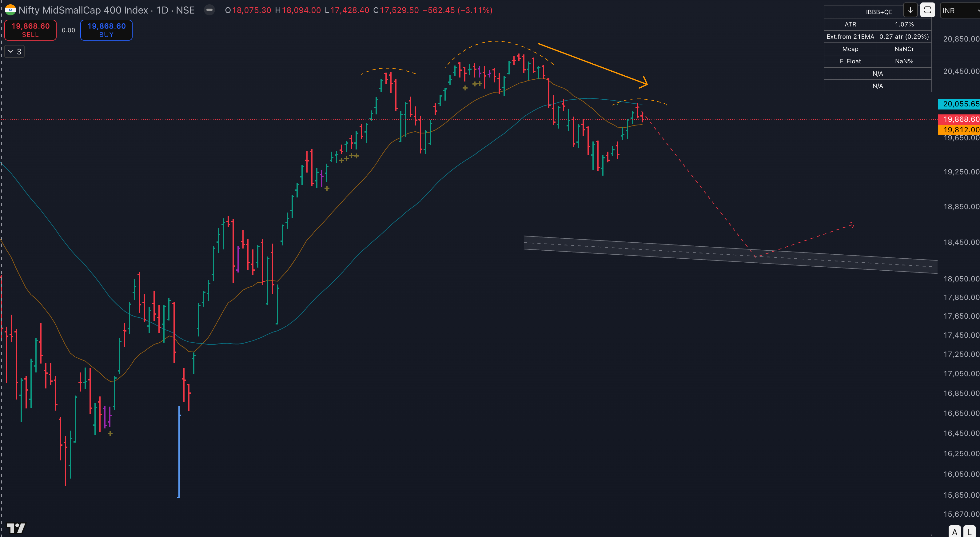This screenshot has height=537, width=980.
Task: Toggle auto scale with the A button
Action: pyautogui.click(x=954, y=532)
